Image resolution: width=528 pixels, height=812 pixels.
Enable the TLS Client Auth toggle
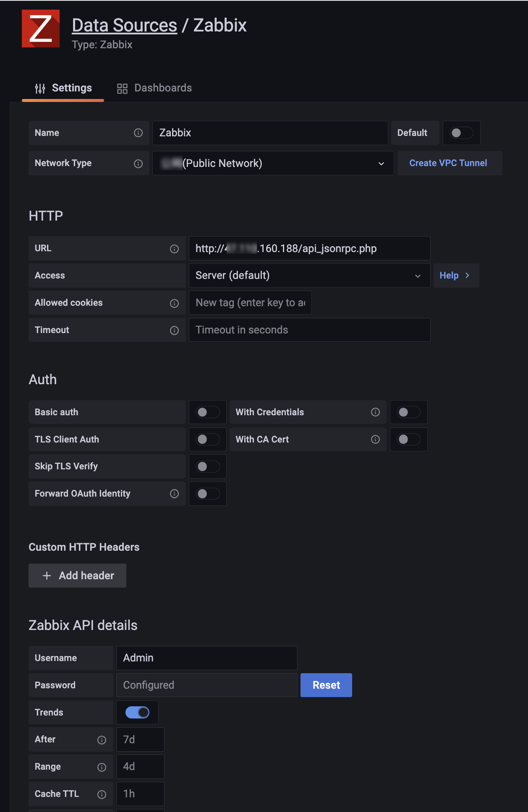[208, 439]
